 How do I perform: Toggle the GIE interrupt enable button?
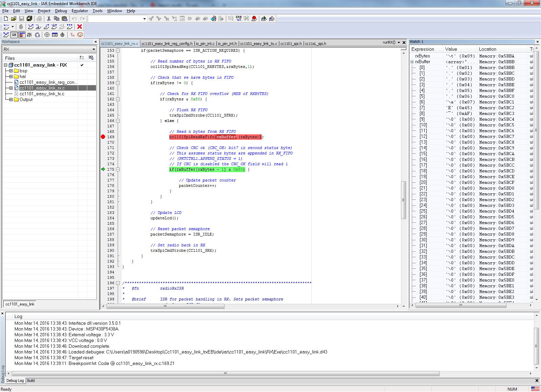14,35
